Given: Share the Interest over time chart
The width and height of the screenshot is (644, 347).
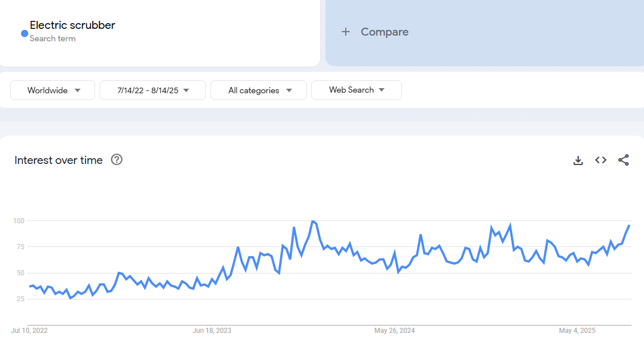Looking at the screenshot, I should coord(623,161).
